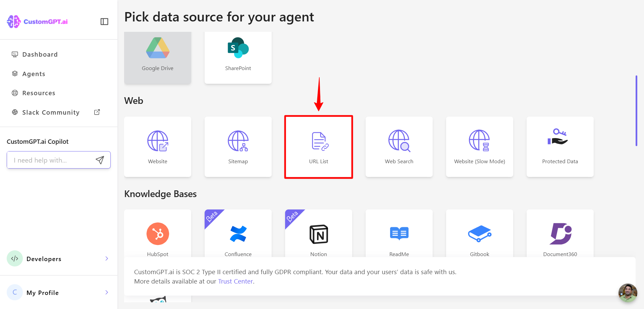Click the 'CustomGPT.ai Copilot' label
Screen dimensions: 644x309
[38, 141]
